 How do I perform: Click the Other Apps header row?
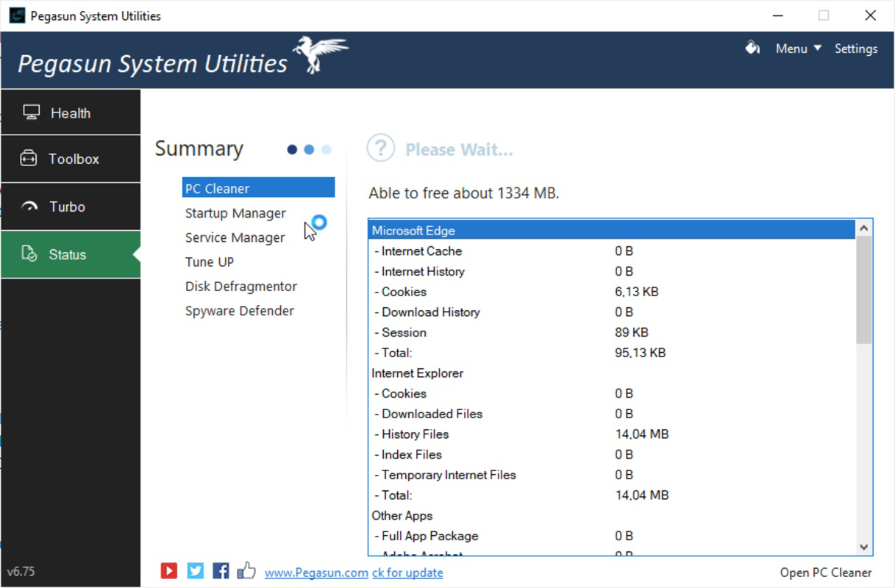pyautogui.click(x=612, y=515)
